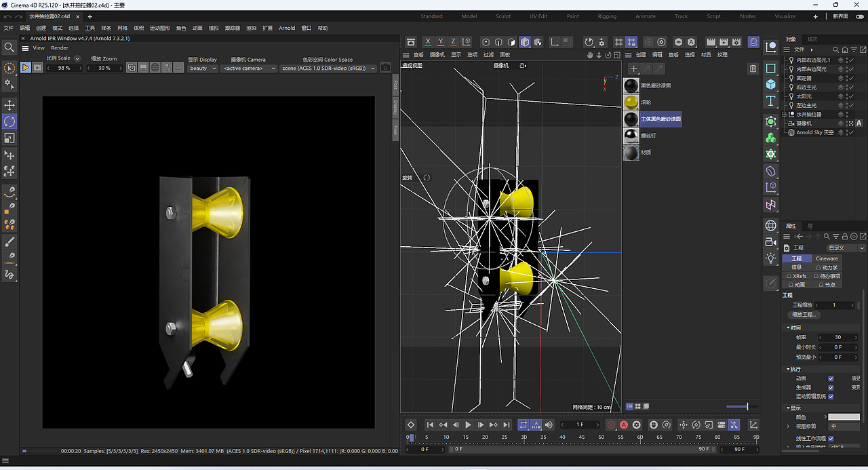Activate Model mode highlighted cube icon
This screenshot has width=868, height=470.
click(525, 42)
